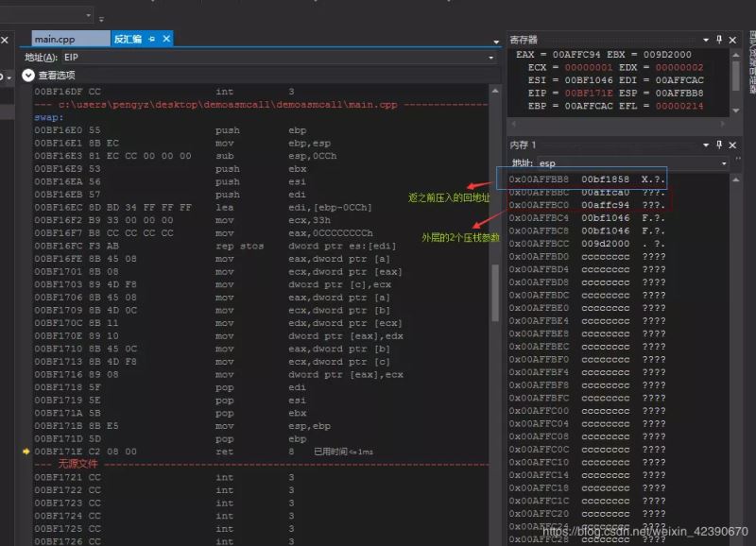Viewport: 756px width, 546px height.
Task: Close the 反汇编 disassembly tab
Action: click(166, 39)
